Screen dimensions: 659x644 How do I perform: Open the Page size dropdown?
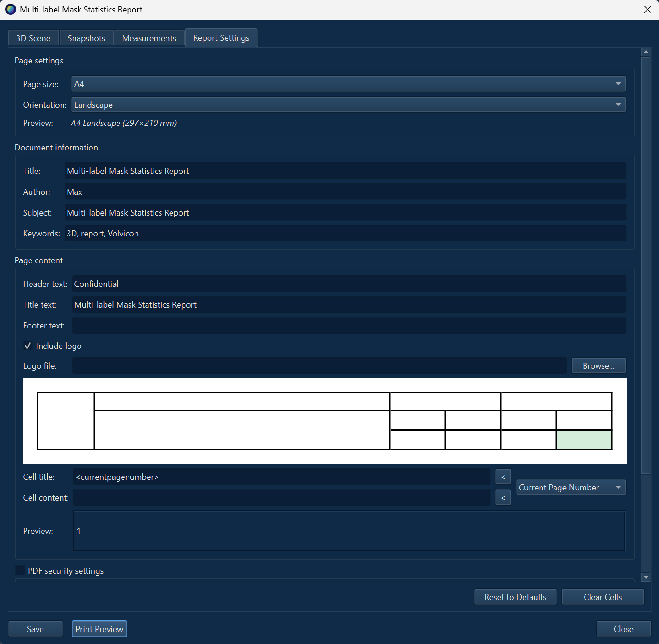pyautogui.click(x=618, y=84)
